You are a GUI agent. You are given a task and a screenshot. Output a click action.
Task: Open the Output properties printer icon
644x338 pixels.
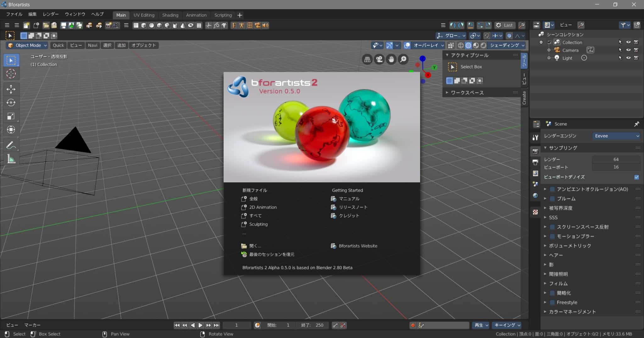[535, 162]
